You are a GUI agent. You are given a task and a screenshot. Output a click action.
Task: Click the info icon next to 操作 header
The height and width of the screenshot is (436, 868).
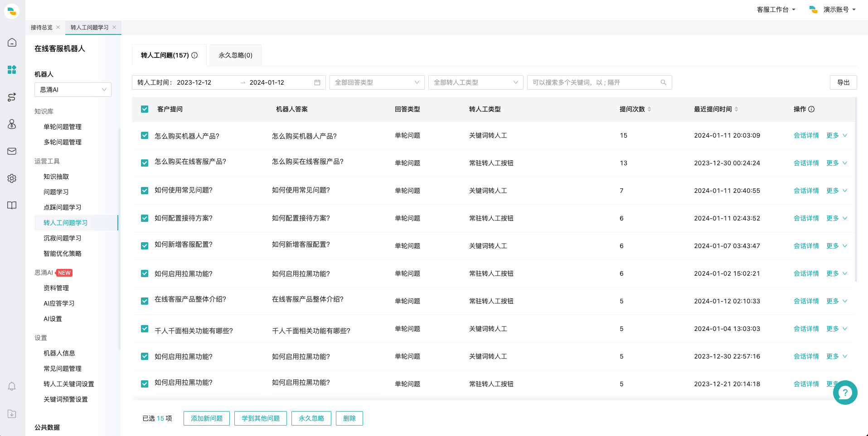(x=811, y=109)
